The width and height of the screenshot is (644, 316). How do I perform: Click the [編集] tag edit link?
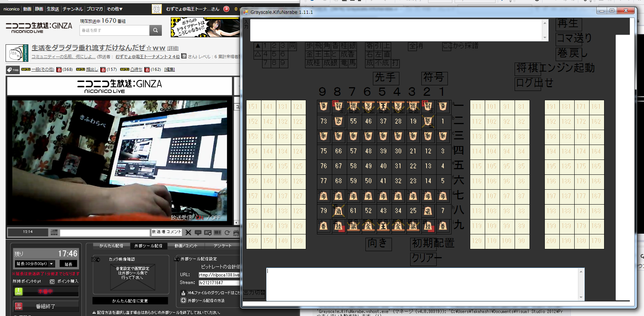[x=170, y=69]
